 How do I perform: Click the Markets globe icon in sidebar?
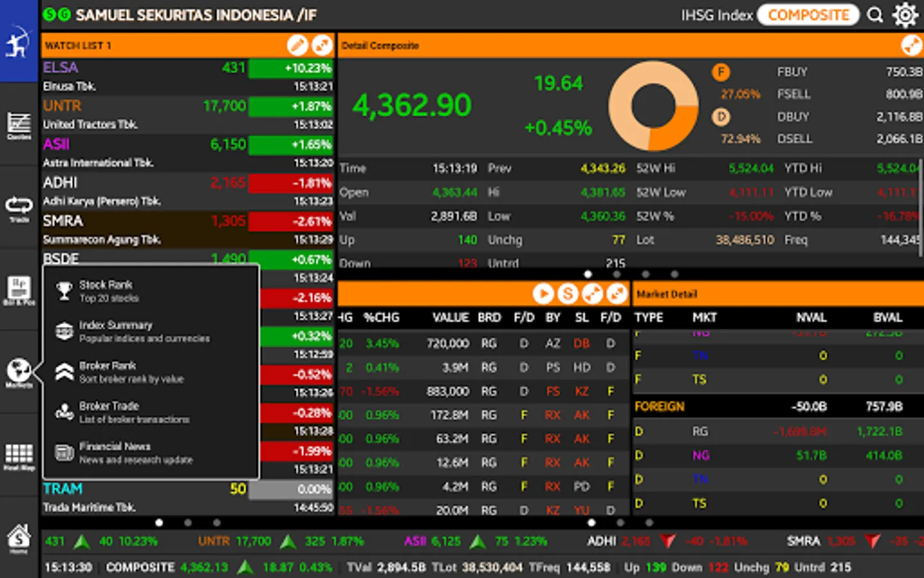[19, 373]
